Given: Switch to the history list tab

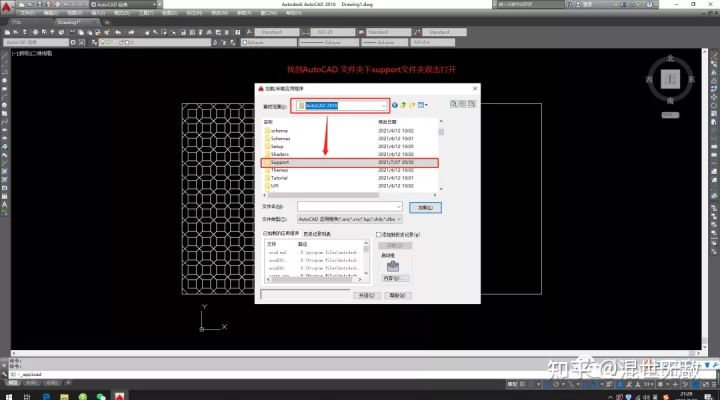Looking at the screenshot, I should pyautogui.click(x=316, y=234).
